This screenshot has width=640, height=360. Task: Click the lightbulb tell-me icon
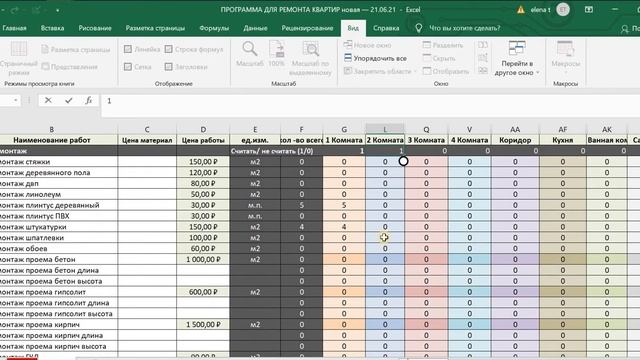pos(418,28)
